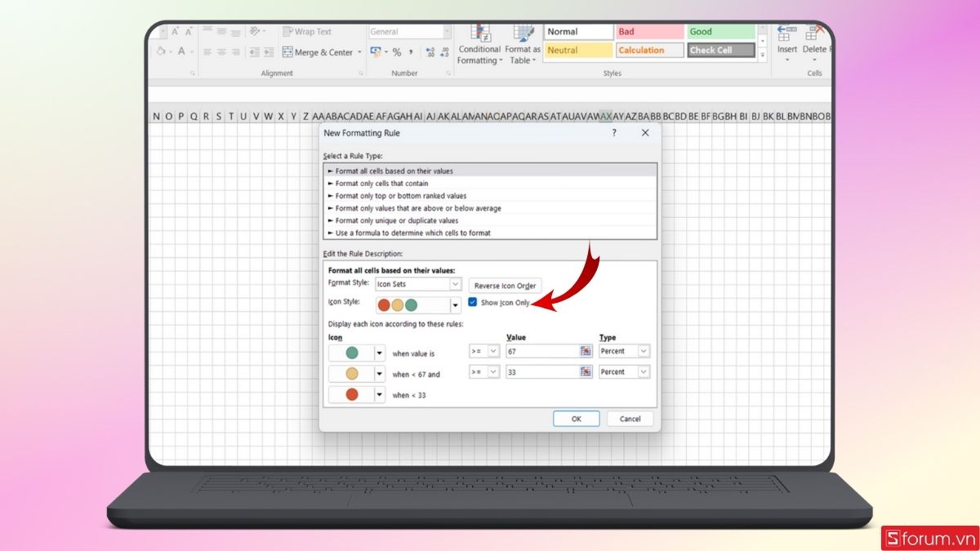Open the green circle icon dropdown
The height and width of the screenshot is (551, 980).
pos(379,353)
